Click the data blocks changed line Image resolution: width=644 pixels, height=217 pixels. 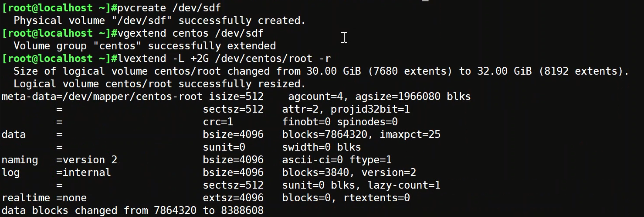132,210
